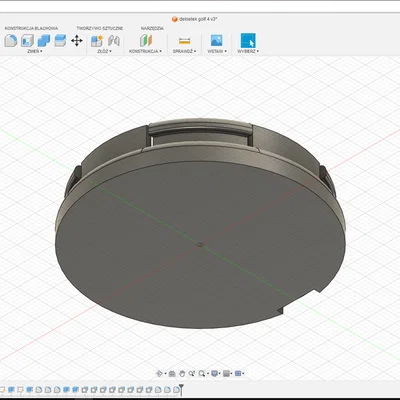The image size is (400, 400).
Task: Click the Insert image icon
Action: click(x=217, y=40)
